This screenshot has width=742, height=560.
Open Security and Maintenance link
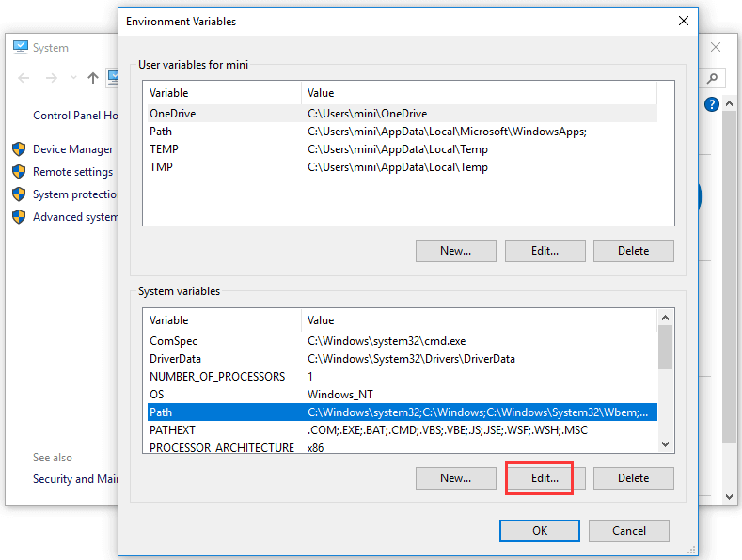[x=75, y=479]
